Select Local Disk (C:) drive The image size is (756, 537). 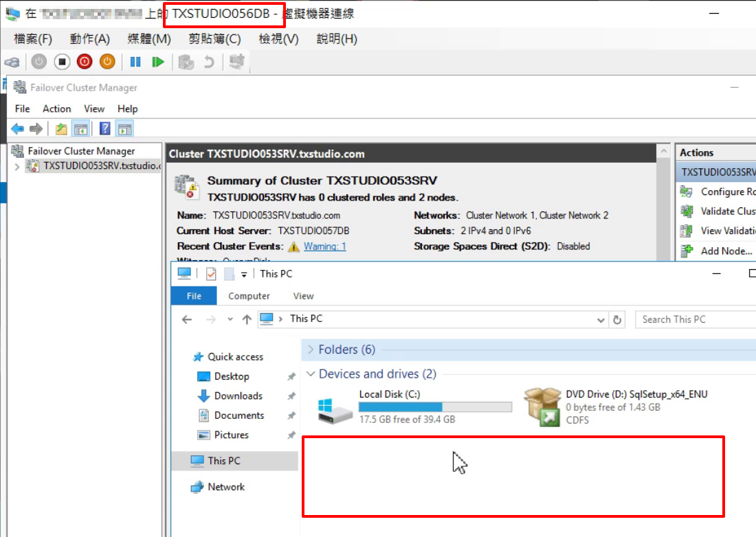(414, 407)
